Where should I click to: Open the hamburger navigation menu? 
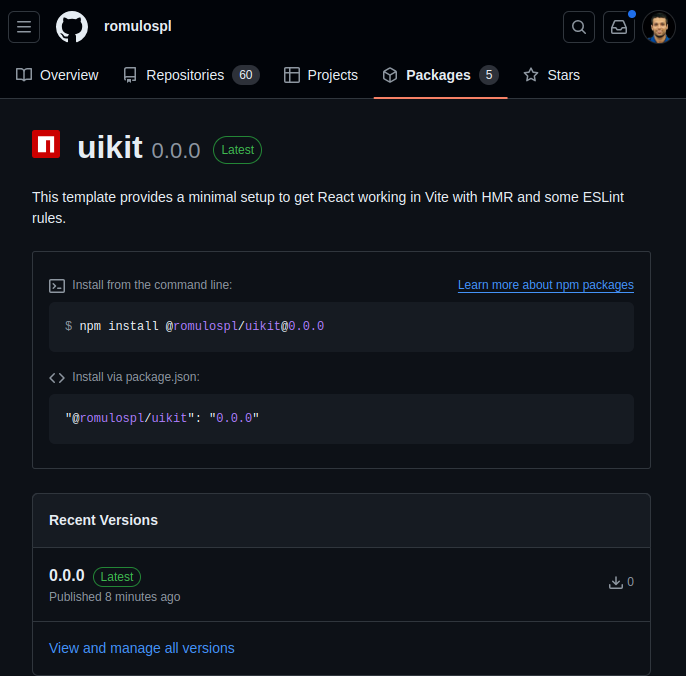24,27
